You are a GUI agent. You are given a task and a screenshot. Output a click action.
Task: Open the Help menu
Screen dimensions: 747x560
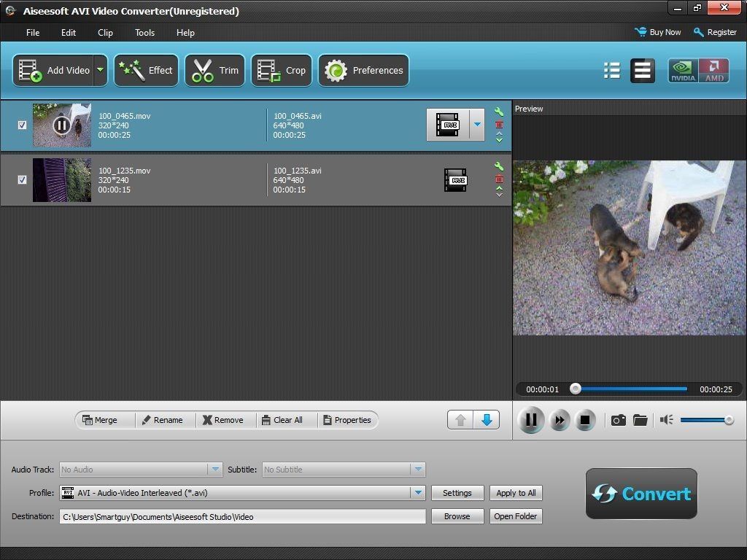coord(185,32)
